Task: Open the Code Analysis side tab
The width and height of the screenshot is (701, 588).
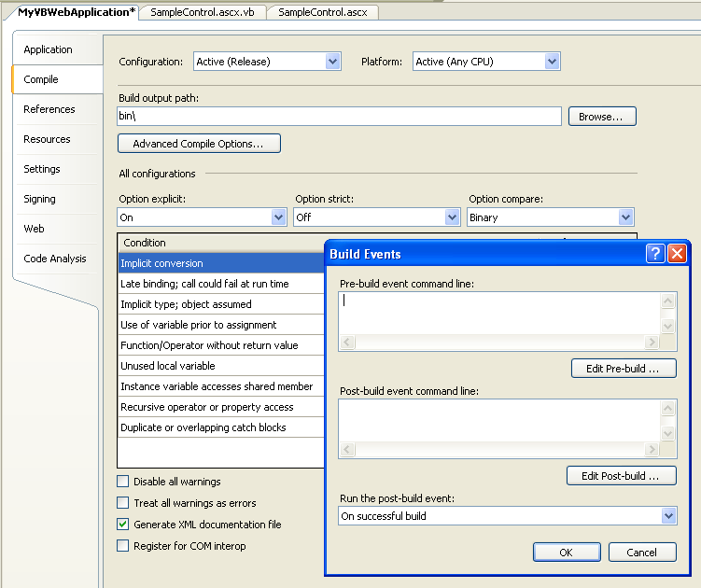Action: 55,259
